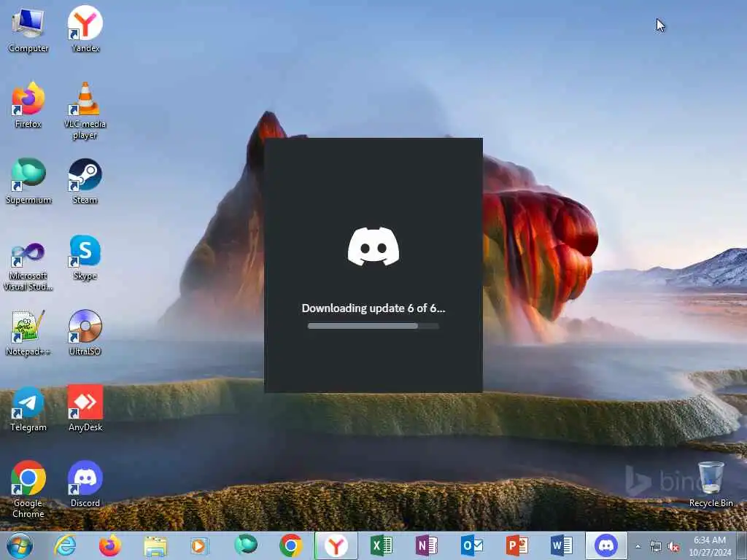Open Windows Explorer folder on taskbar
Image resolution: width=747 pixels, height=560 pixels.
click(x=155, y=545)
